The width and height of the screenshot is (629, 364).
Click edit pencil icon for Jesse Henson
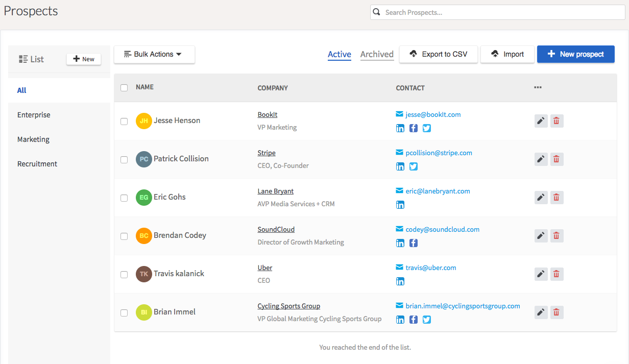(x=541, y=121)
